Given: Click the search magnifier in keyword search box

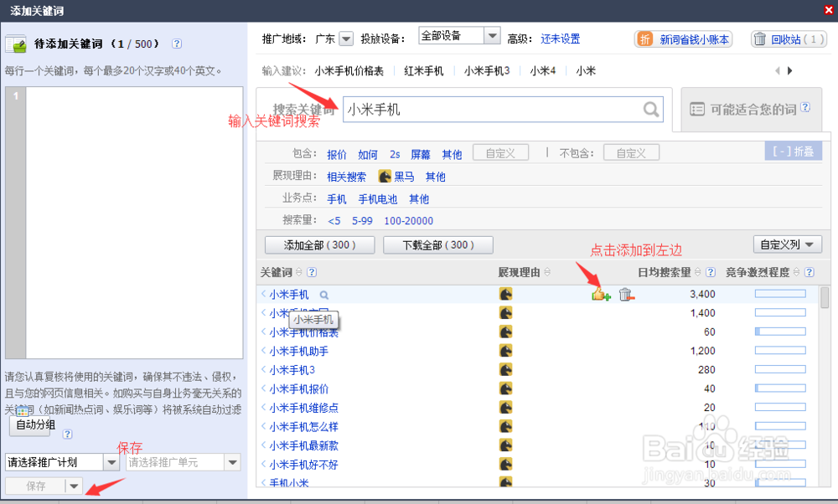Looking at the screenshot, I should (x=651, y=110).
